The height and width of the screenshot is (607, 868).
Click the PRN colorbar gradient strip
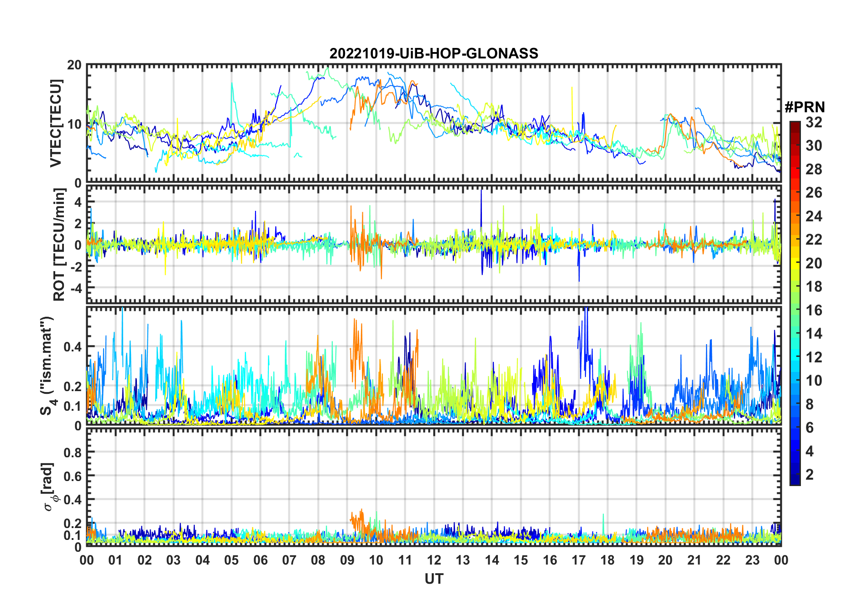click(795, 303)
